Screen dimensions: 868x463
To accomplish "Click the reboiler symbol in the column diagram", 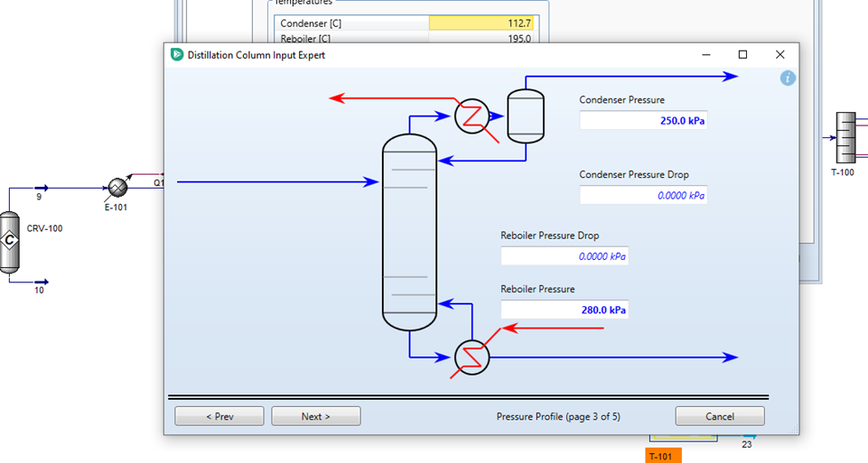I will click(472, 357).
